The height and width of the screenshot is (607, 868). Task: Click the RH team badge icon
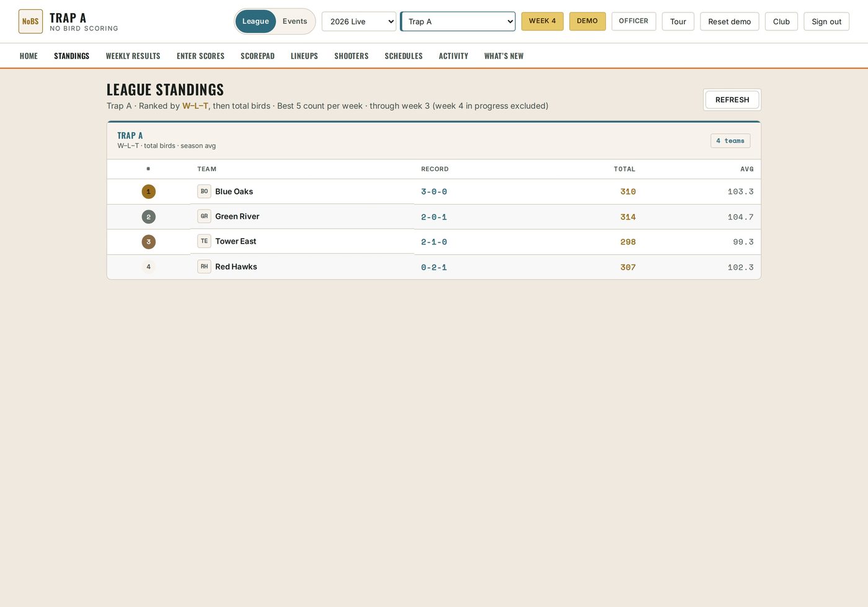pyautogui.click(x=204, y=267)
